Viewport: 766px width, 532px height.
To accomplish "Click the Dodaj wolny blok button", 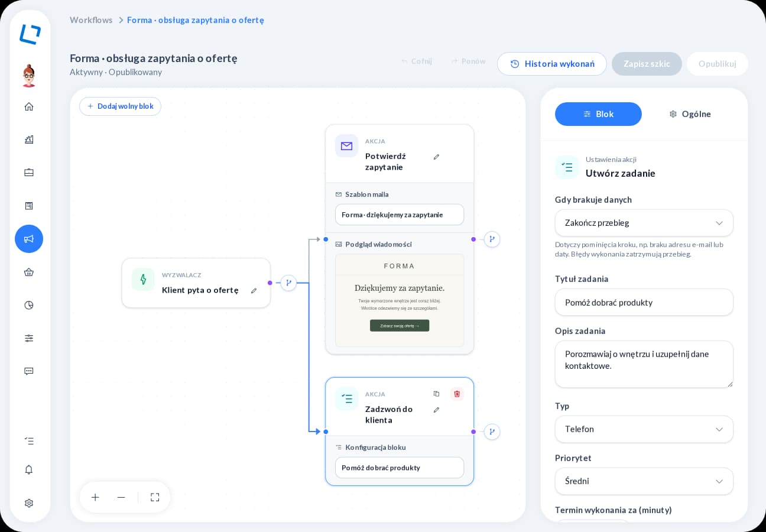I will 120,106.
